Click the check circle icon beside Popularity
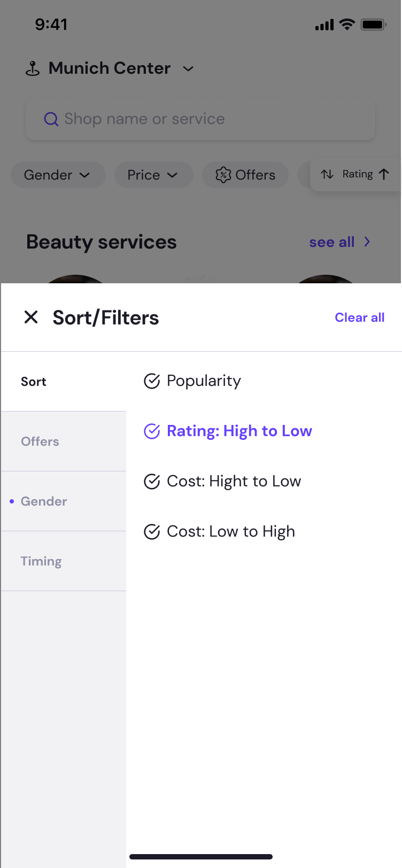The width and height of the screenshot is (402, 868). [152, 381]
